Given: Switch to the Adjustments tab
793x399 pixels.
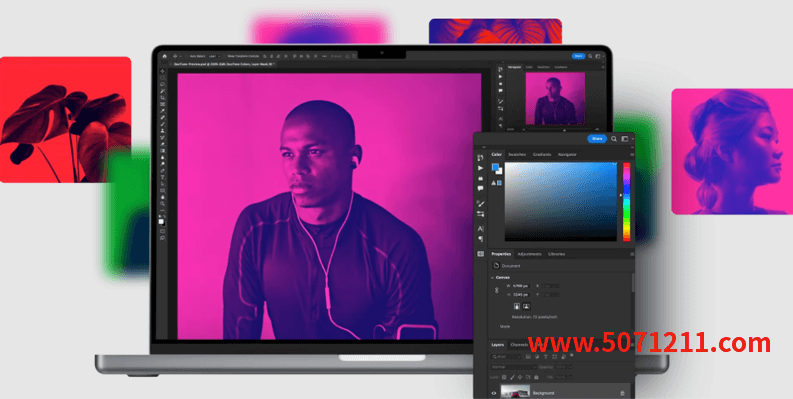Looking at the screenshot, I should tap(530, 254).
